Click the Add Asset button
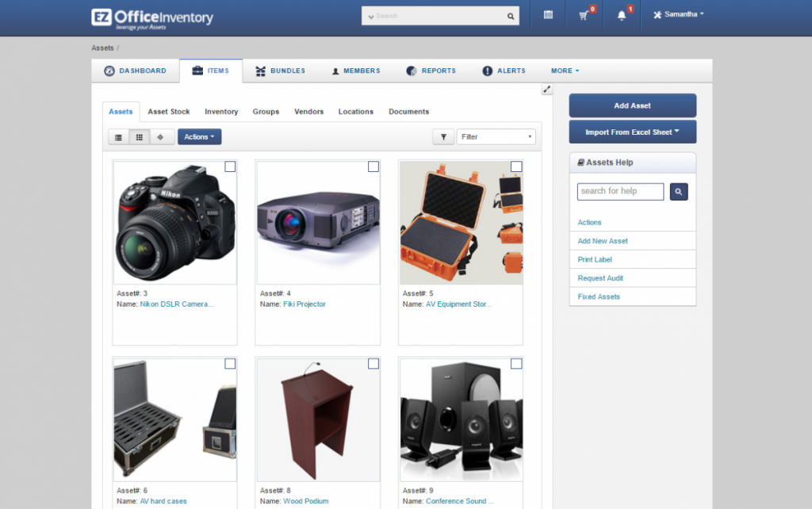This screenshot has height=509, width=812. (x=632, y=105)
